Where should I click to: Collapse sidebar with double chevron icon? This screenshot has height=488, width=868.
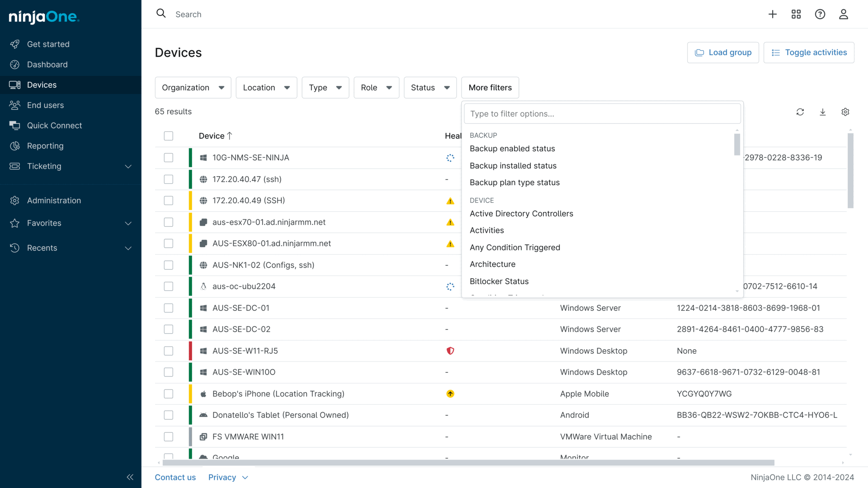point(130,477)
